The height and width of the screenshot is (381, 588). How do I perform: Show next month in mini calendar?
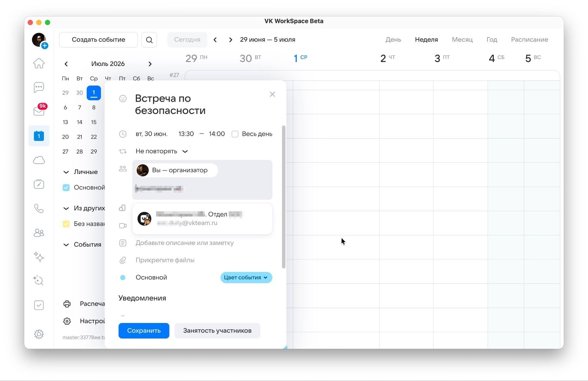pyautogui.click(x=150, y=64)
